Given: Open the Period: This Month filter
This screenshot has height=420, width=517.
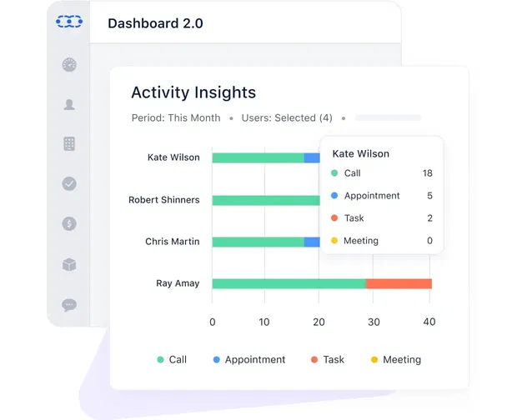Looking at the screenshot, I should 176,118.
